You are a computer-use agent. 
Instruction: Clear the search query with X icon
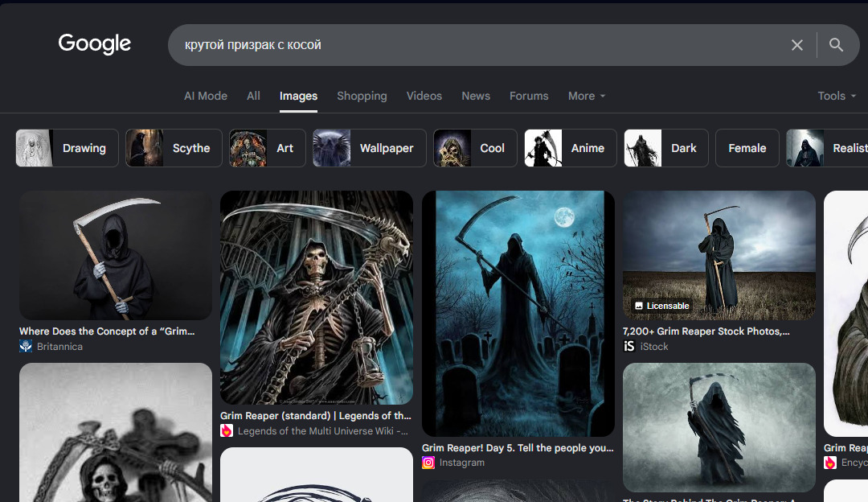tap(796, 45)
